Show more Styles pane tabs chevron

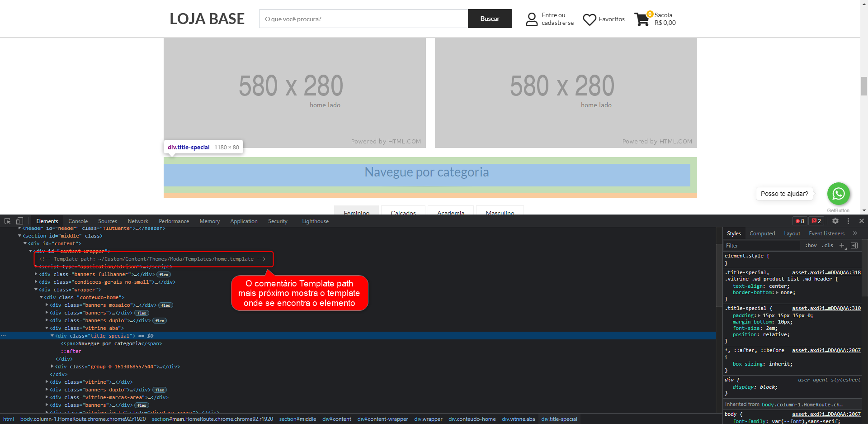pyautogui.click(x=855, y=233)
